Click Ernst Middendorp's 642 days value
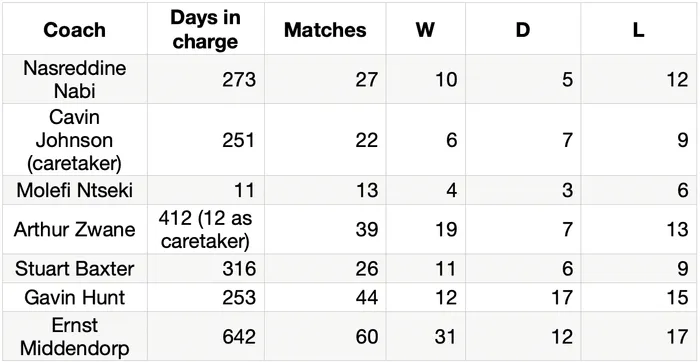Viewport: 700px width, 362px height. tap(239, 337)
